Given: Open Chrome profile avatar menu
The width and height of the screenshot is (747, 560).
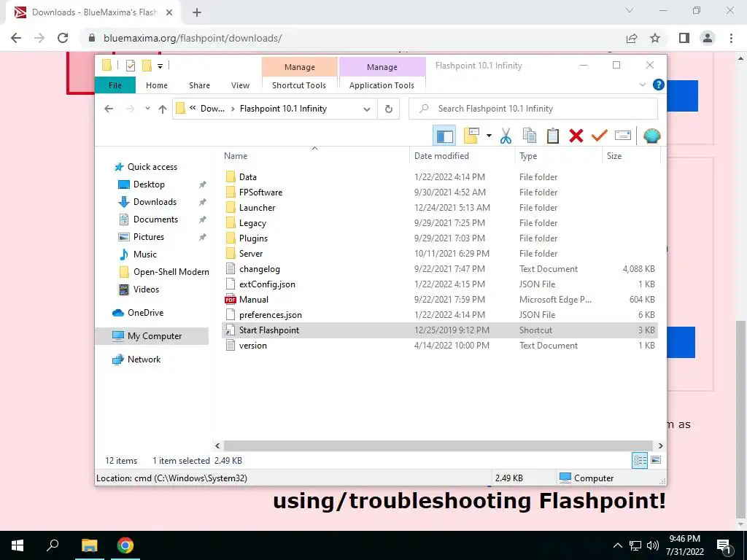Looking at the screenshot, I should pos(708,38).
